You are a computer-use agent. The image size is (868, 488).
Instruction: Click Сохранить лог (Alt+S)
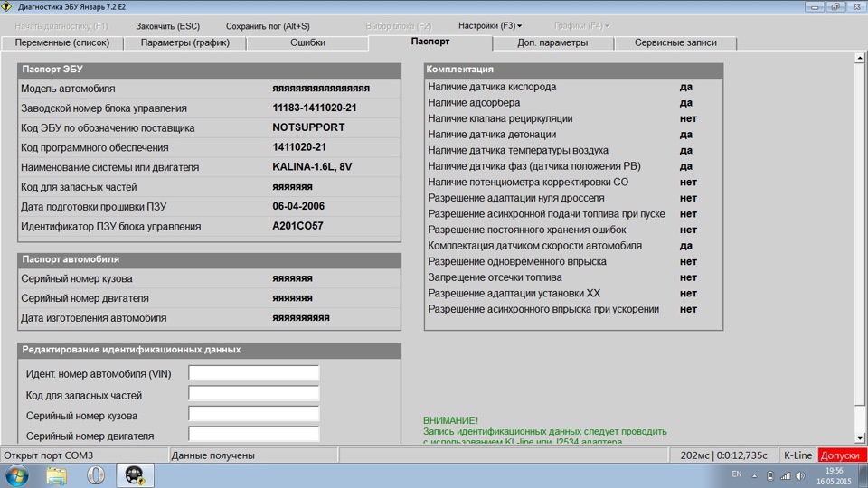pyautogui.click(x=268, y=26)
